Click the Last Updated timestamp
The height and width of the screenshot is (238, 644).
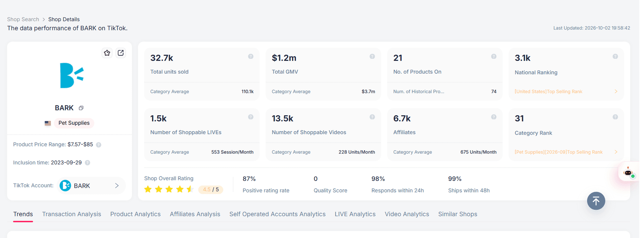click(x=592, y=28)
